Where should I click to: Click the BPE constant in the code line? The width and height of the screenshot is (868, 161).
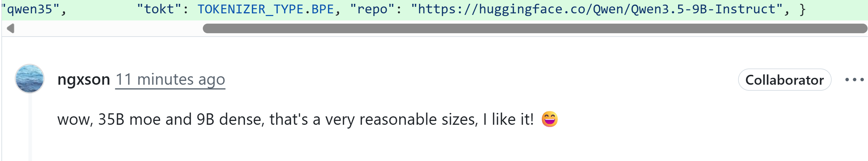pyautogui.click(x=323, y=9)
